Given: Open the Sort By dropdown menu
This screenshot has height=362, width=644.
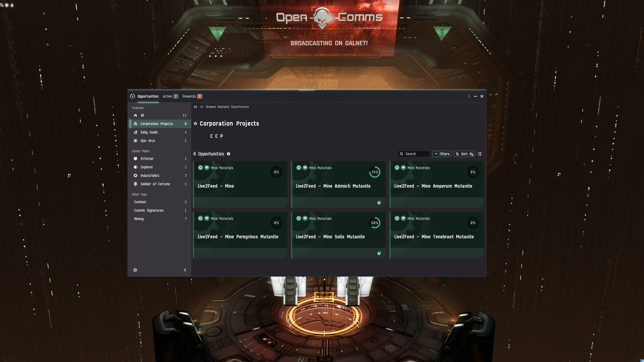Looking at the screenshot, I should pos(465,154).
